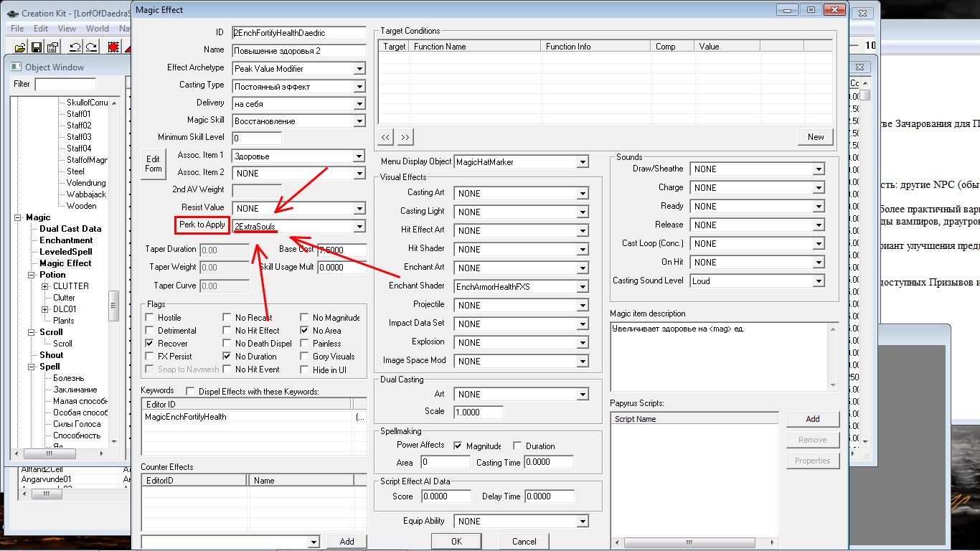Toggle the Power Affects Duration checkbox

tap(517, 446)
